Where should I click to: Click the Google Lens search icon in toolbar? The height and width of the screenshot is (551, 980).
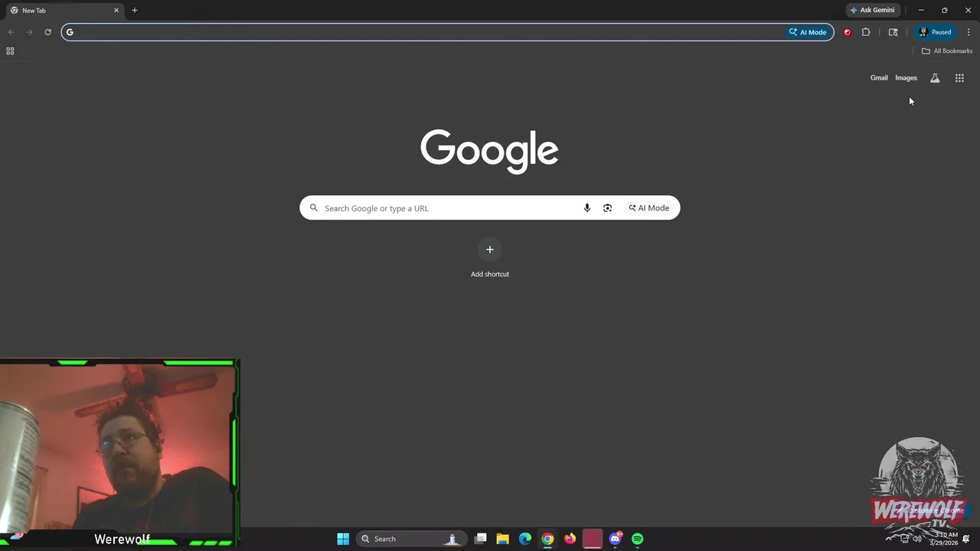(x=893, y=32)
